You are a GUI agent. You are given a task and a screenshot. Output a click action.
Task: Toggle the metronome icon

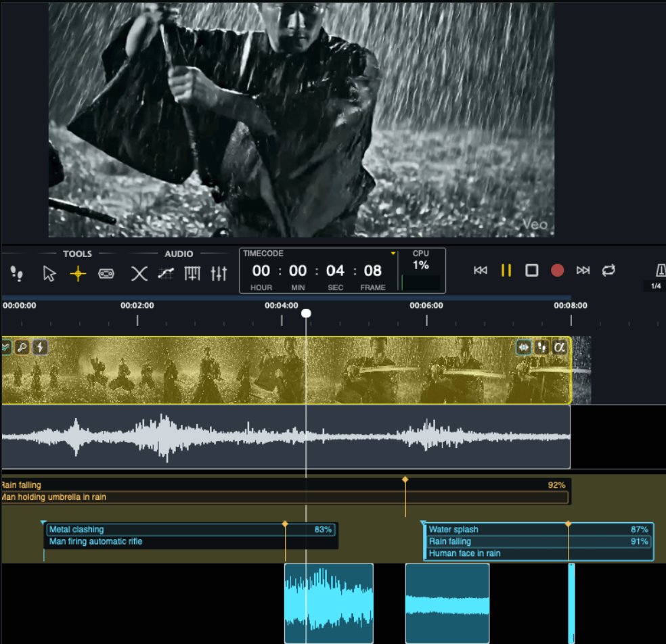[x=661, y=270]
